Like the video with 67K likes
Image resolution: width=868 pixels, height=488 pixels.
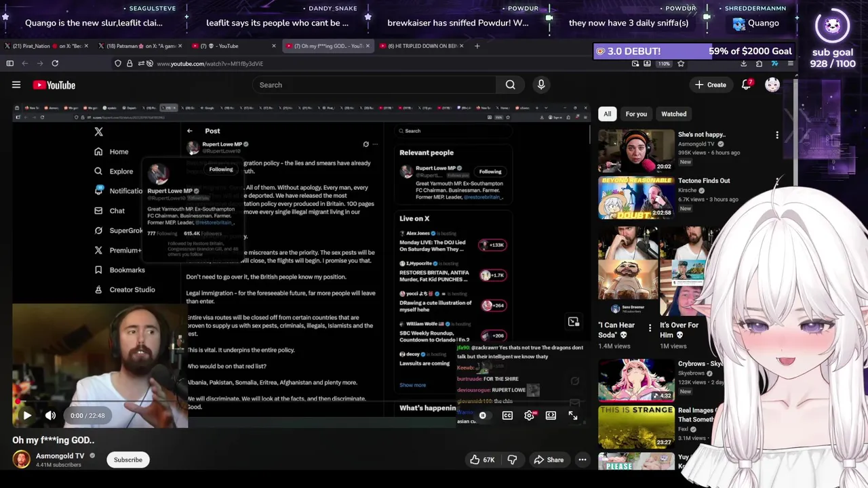tap(483, 460)
